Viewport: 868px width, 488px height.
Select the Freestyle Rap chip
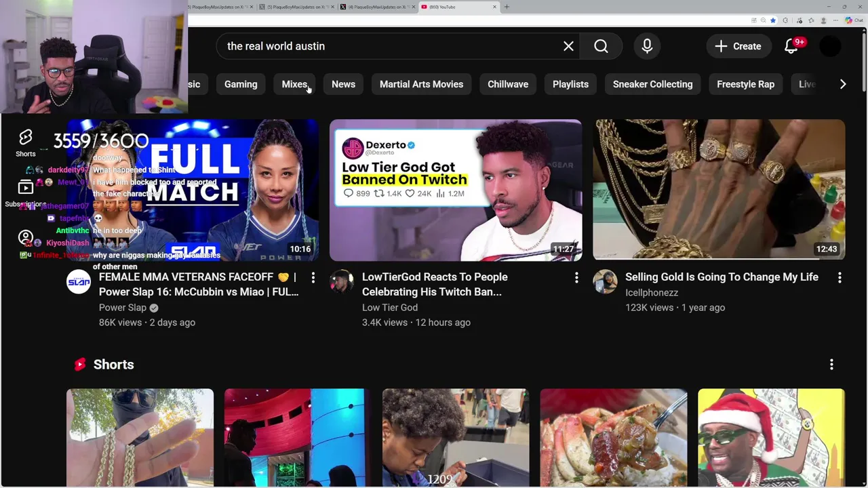[745, 84]
